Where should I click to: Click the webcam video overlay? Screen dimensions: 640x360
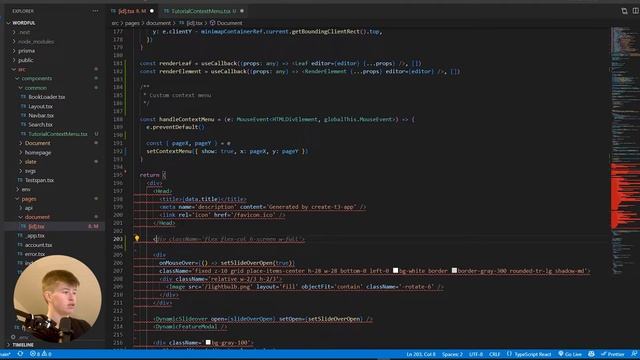[57, 299]
